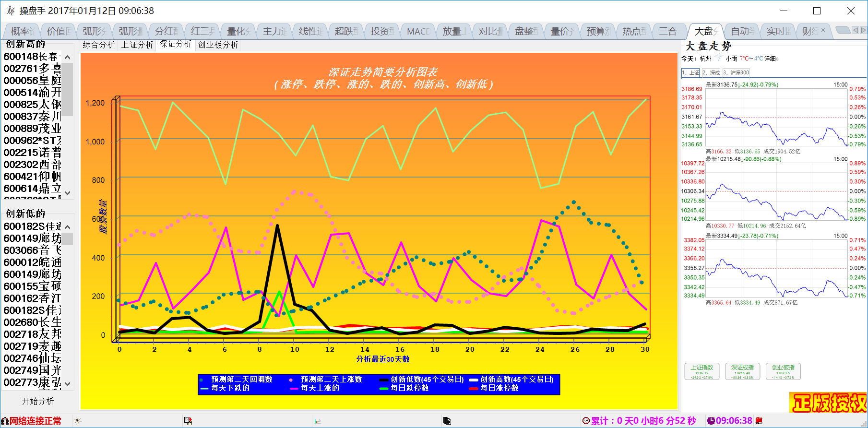The height and width of the screenshot is (428, 868).
Task: Select stock 000889茂业 in new-high list
Action: (x=32, y=129)
